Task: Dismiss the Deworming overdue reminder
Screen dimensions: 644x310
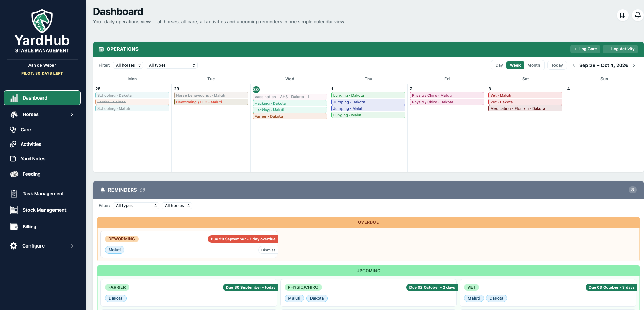Action: pos(268,250)
